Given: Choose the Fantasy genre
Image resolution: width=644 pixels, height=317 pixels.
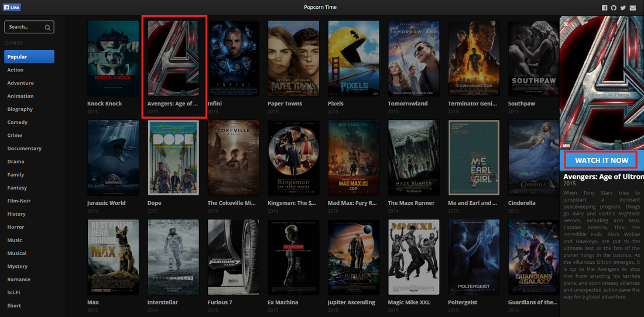Looking at the screenshot, I should [x=17, y=188].
